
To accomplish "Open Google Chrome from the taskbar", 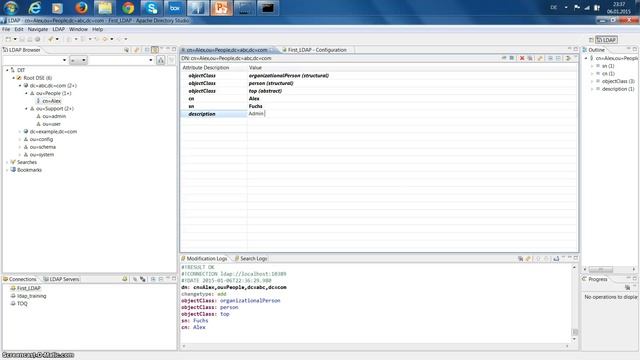I will click(128, 8).
